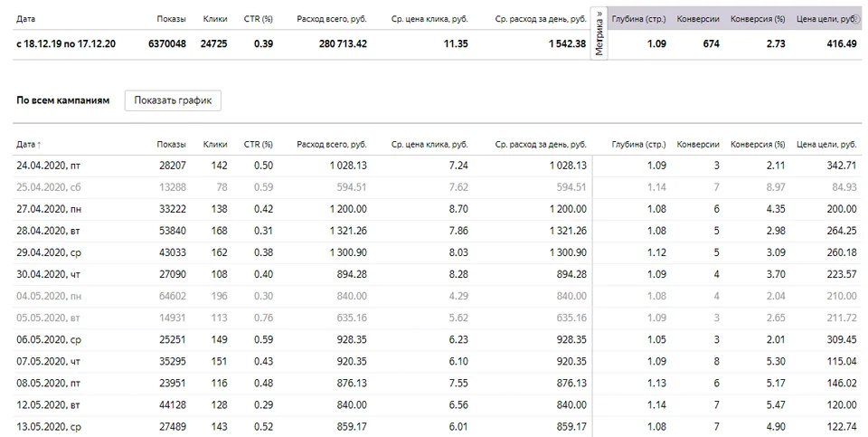The height and width of the screenshot is (437, 868).
Task: Click conversions value 8 in the 07.05.2020 row
Action: (x=716, y=361)
